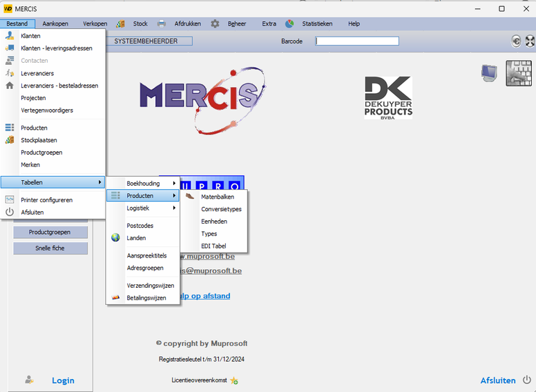Click the star icon beside Licentieovereenkomst

(x=234, y=380)
